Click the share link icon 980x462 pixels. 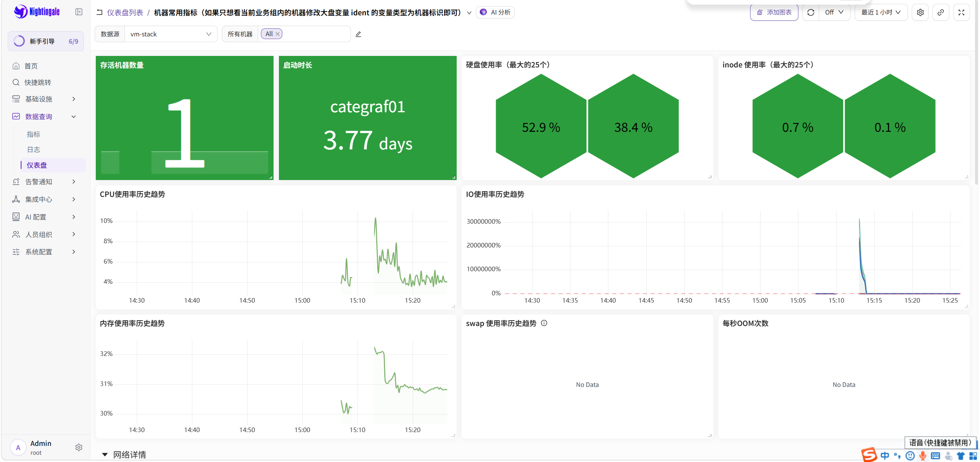click(941, 12)
